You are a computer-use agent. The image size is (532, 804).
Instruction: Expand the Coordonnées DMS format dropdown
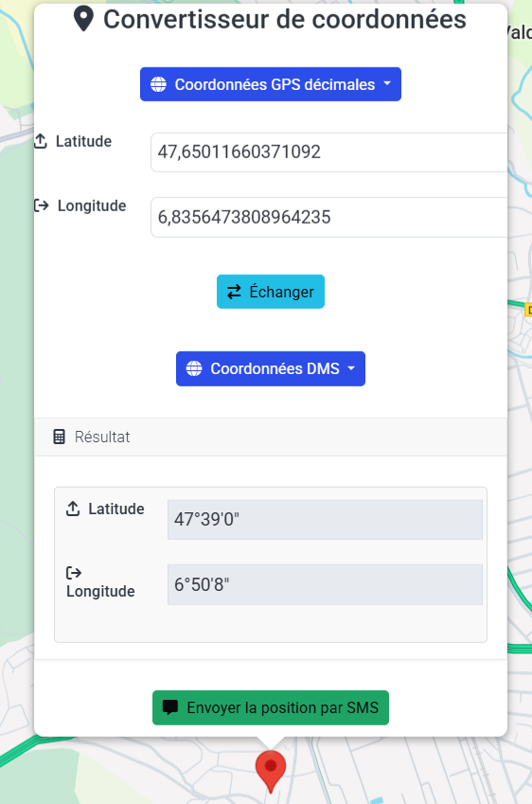271,368
